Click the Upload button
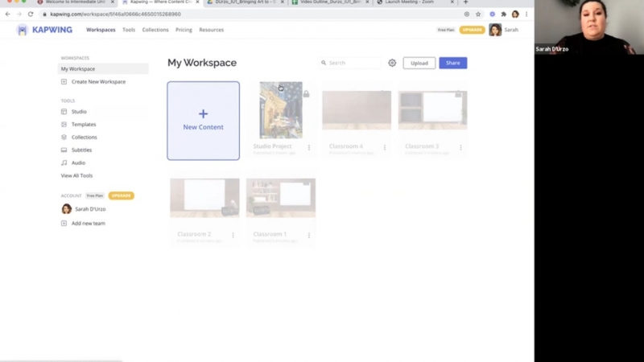This screenshot has height=362, width=644. tap(419, 63)
